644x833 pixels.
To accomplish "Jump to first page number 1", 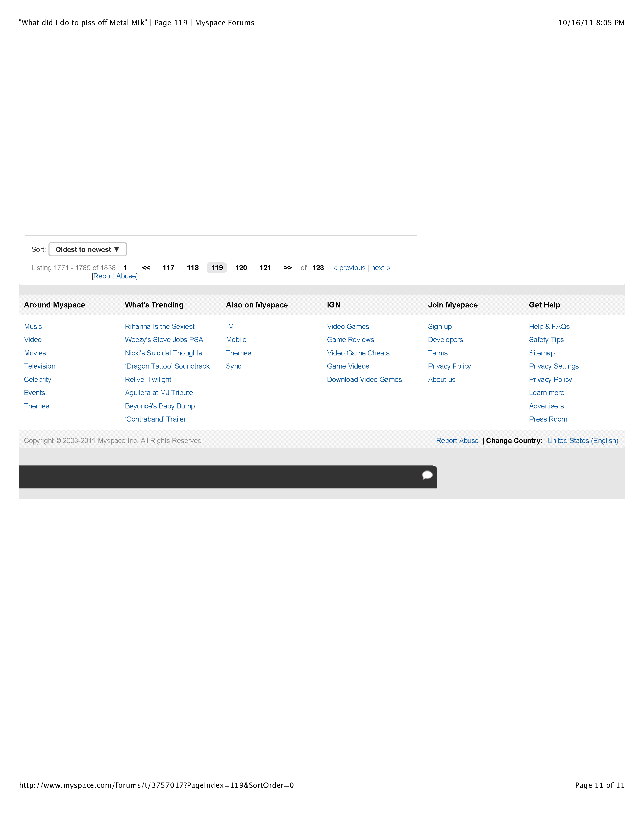I will click(125, 268).
